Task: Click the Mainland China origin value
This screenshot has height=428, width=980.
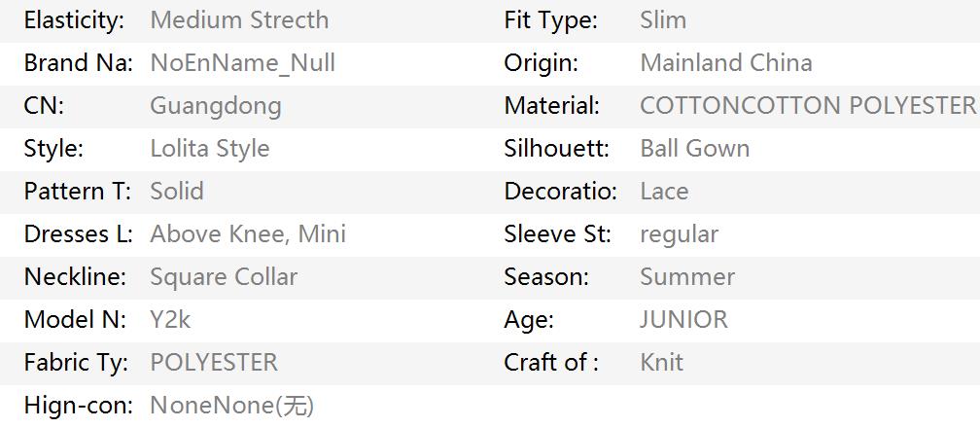Action: 726,63
